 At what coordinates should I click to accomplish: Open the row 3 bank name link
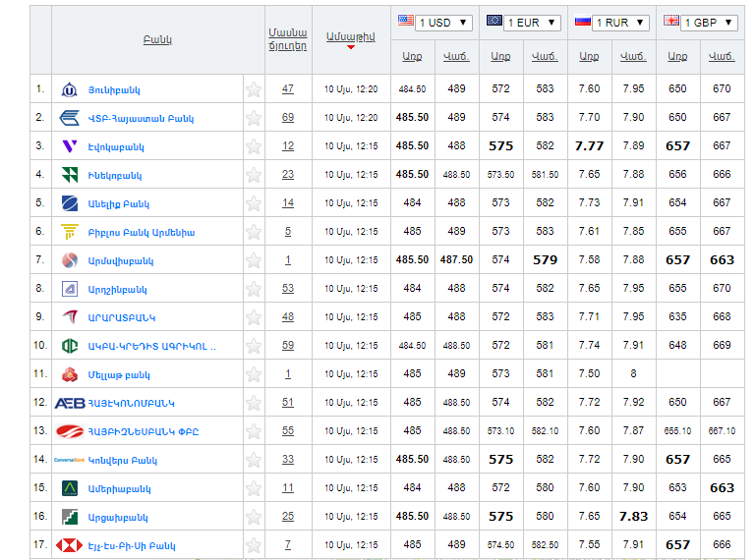[x=116, y=147]
